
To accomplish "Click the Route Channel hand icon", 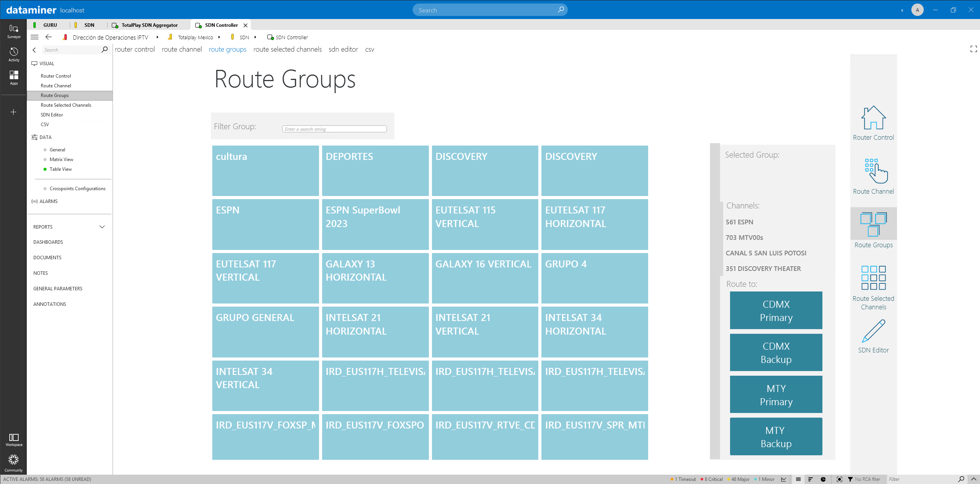I will [x=876, y=171].
